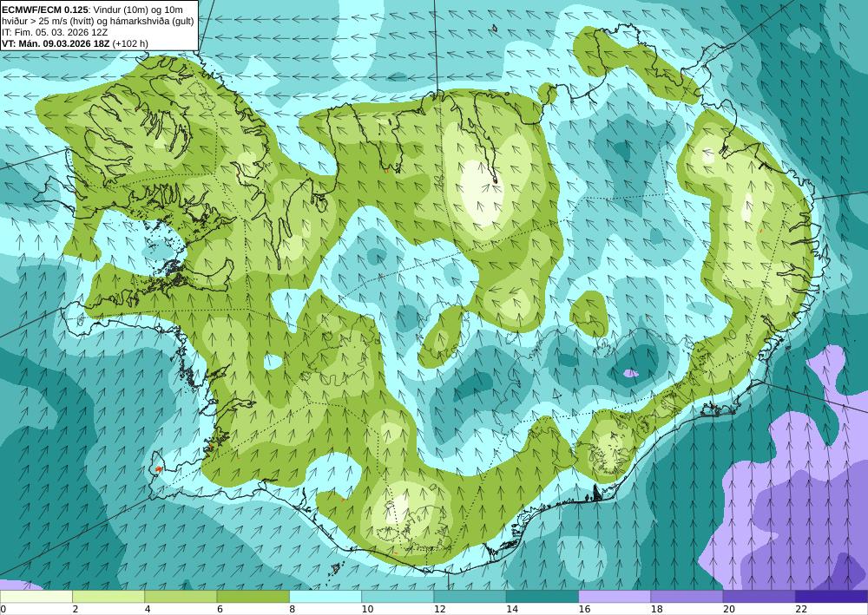Click the 12–14 m/s teal legend swatch
Viewport: 868px width, 615px height.
coord(470,597)
